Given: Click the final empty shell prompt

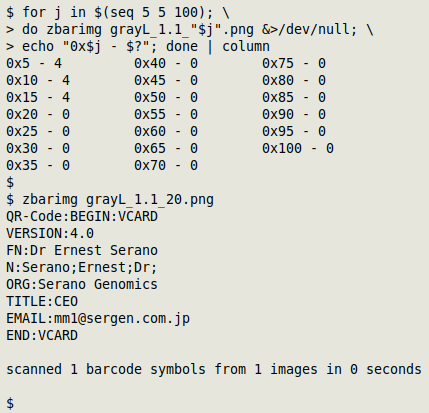Looking at the screenshot, I should coord(10,403).
